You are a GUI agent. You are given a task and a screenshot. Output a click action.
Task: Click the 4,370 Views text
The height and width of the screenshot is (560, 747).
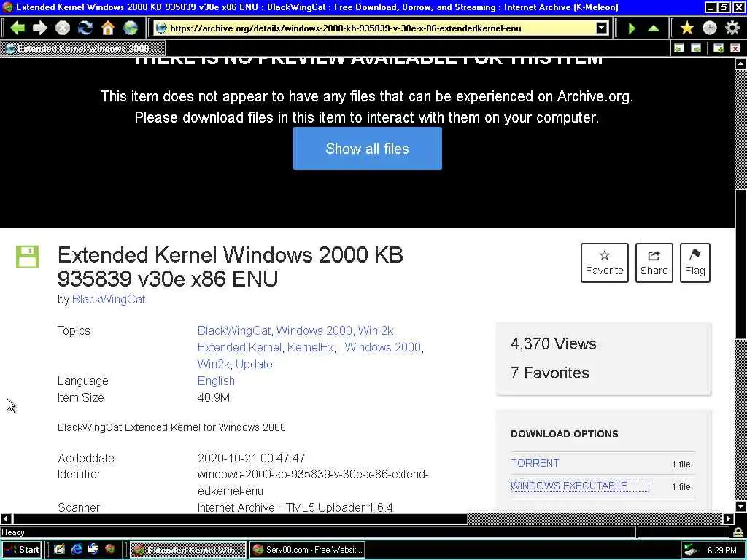[x=553, y=343]
